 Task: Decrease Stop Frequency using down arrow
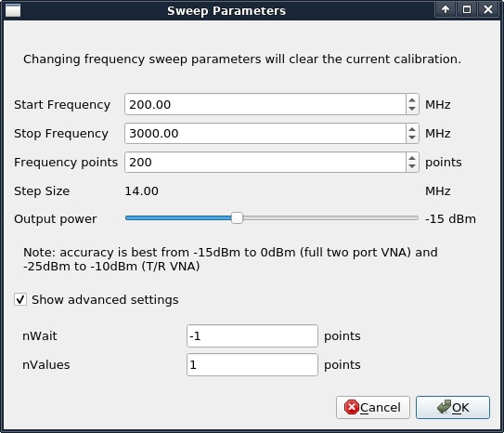[x=412, y=138]
